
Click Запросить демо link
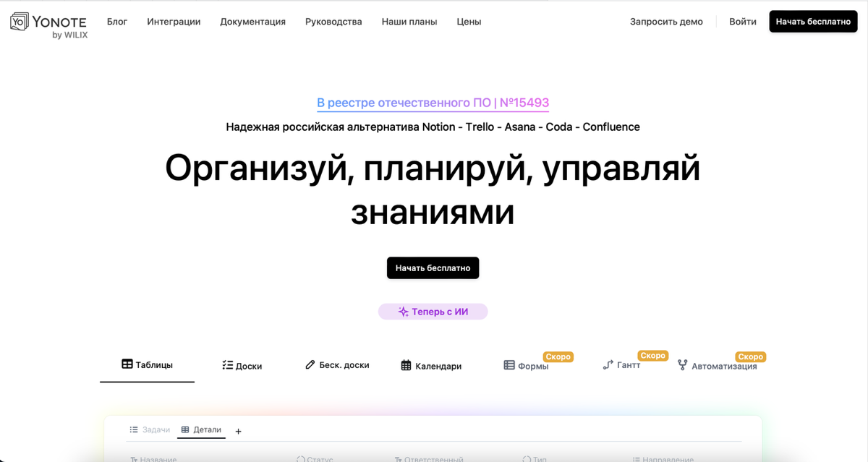pyautogui.click(x=666, y=22)
